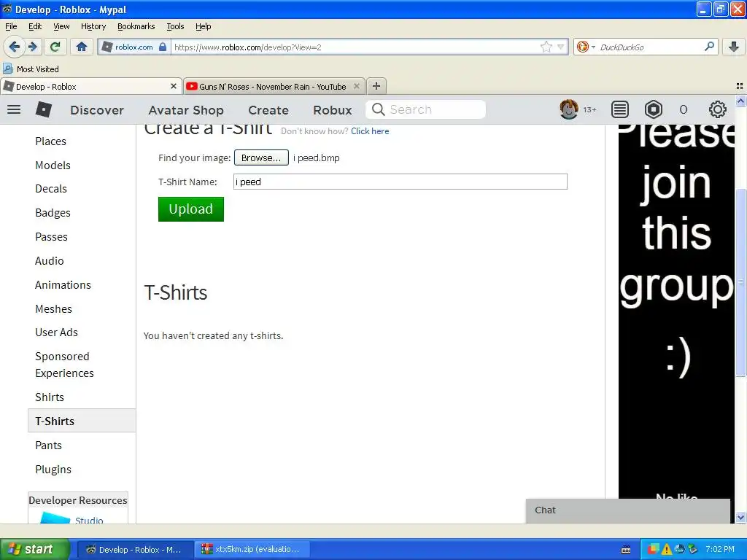747x560 pixels.
Task: Reload the page with the refresh icon
Action: pyautogui.click(x=55, y=47)
